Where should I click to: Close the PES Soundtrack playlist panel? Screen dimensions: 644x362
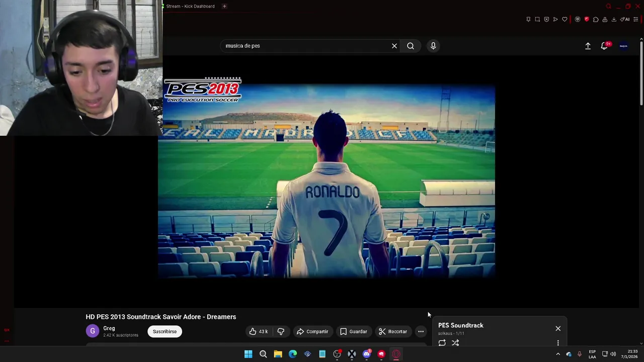(x=558, y=328)
